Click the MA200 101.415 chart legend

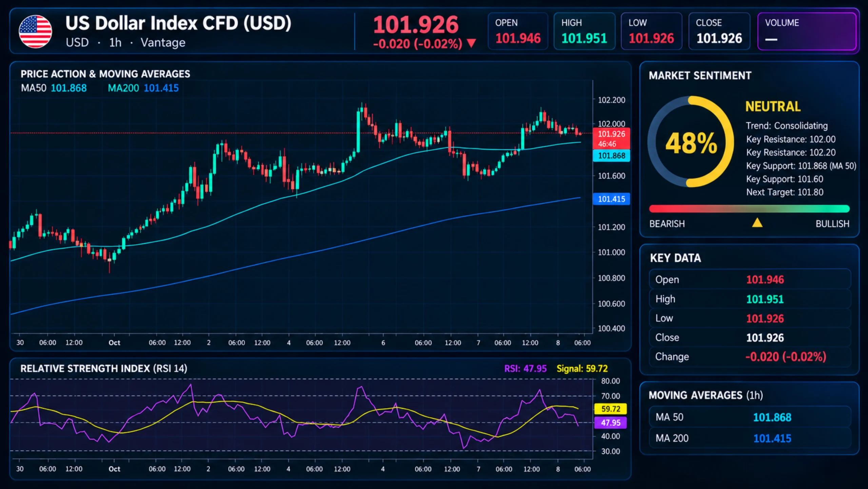143,88
